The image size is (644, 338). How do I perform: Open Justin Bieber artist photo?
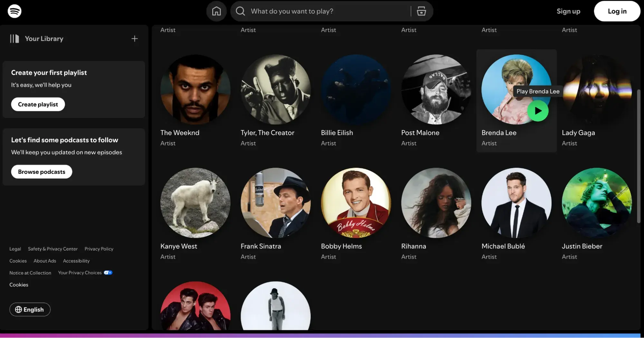pyautogui.click(x=597, y=203)
